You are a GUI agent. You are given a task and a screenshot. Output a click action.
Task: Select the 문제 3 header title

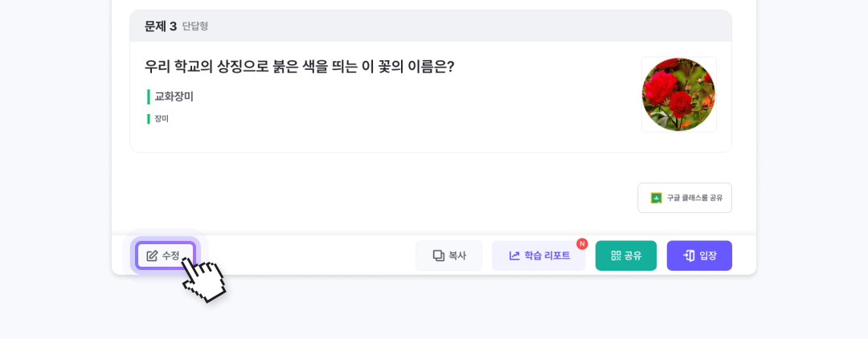(161, 27)
